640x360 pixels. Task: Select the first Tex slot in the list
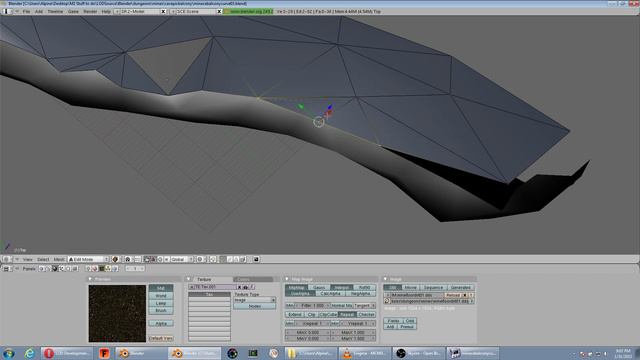click(209, 294)
